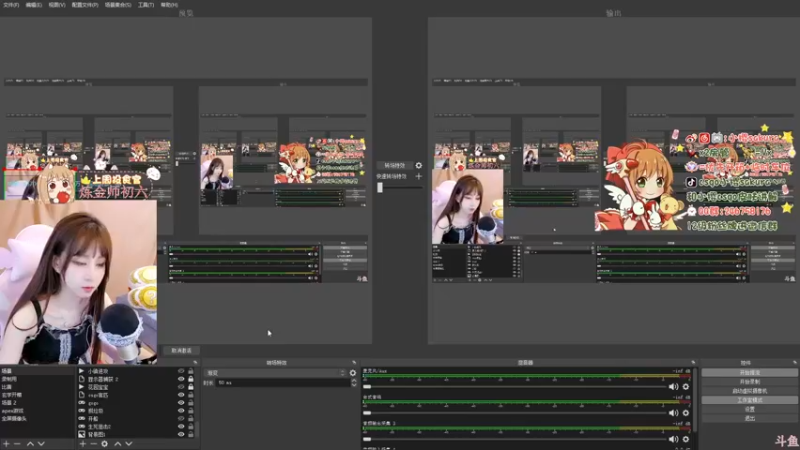Open the 视图(V) menu
The image size is (800, 450).
tap(57, 5)
